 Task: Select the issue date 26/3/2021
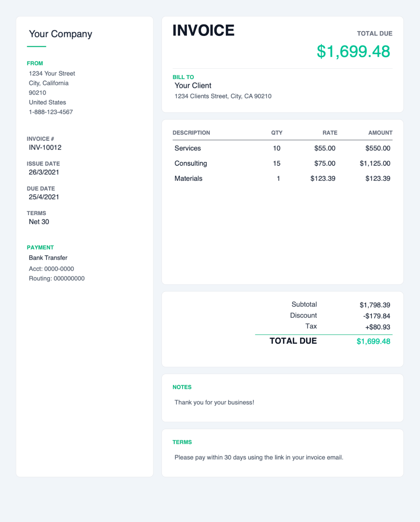point(44,172)
